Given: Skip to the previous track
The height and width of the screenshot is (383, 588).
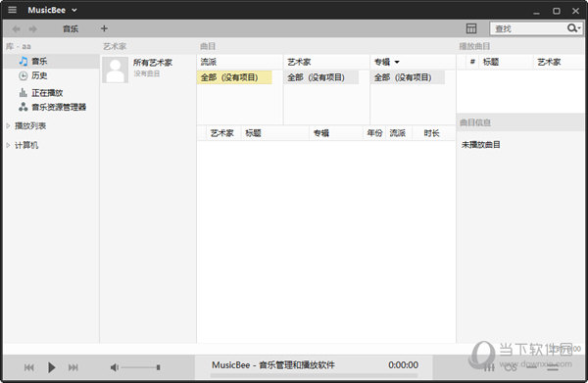Looking at the screenshot, I should (28, 367).
